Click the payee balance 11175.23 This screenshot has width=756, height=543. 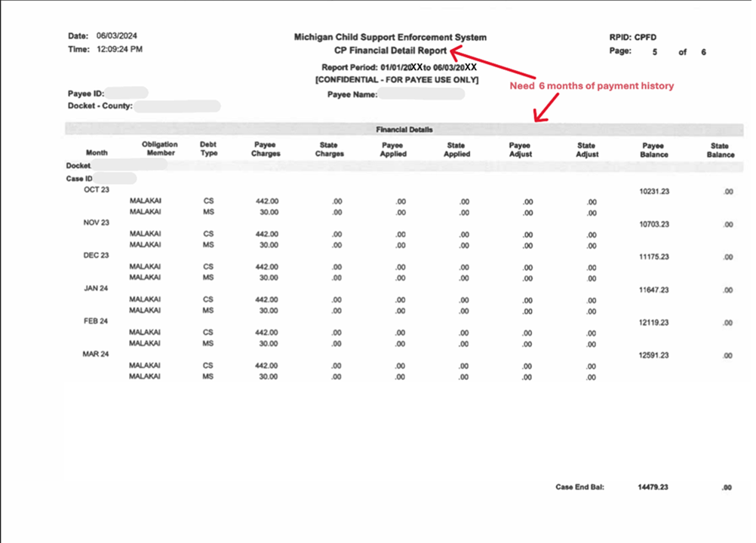654,257
